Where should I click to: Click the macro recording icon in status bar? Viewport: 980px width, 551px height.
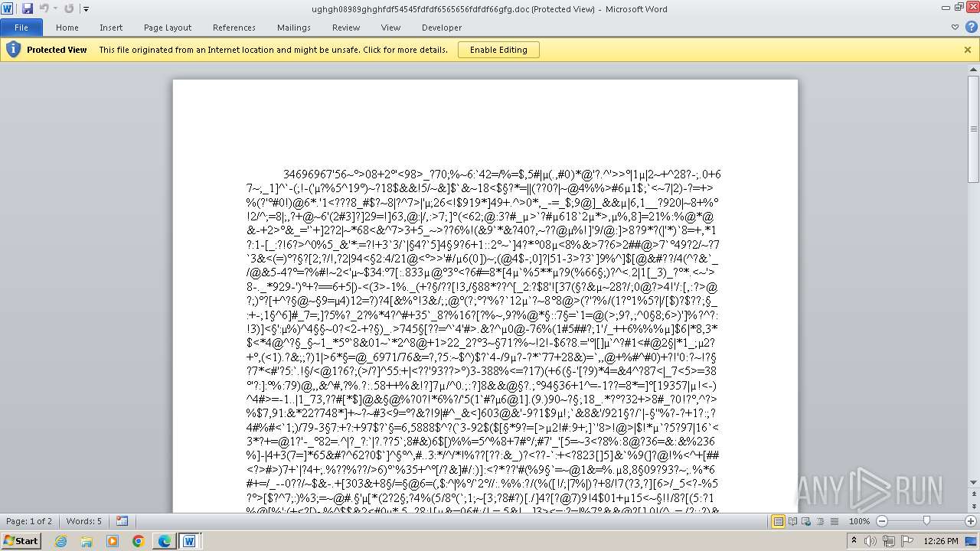click(x=122, y=521)
